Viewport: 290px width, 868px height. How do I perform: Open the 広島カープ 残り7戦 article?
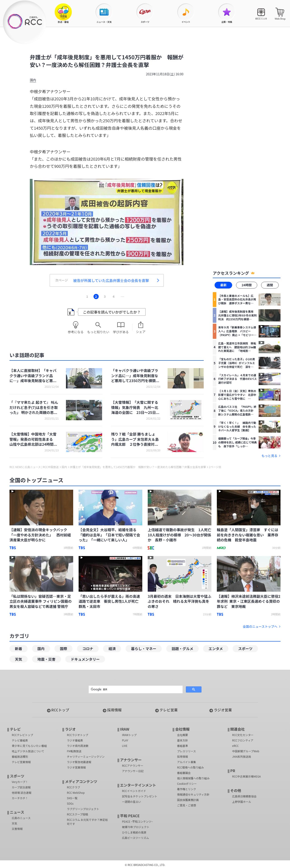pos(157,442)
